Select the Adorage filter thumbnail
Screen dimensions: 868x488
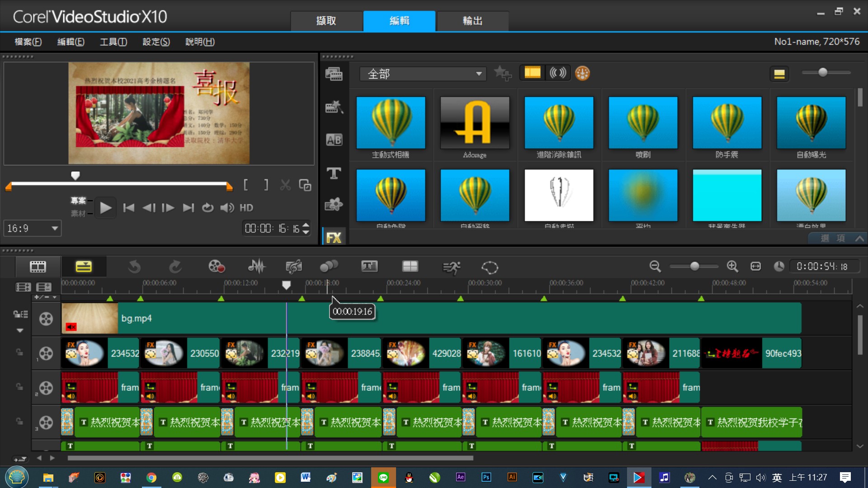475,122
